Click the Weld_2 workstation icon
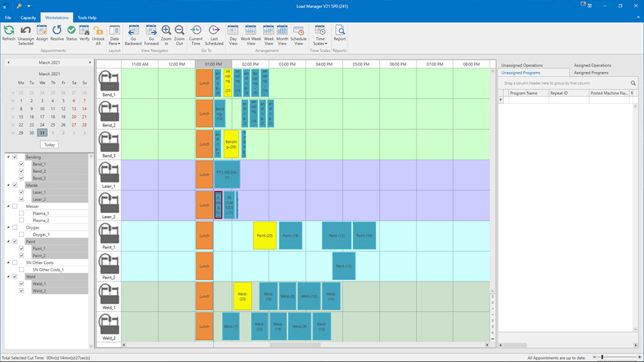644x362 pixels. (x=109, y=324)
